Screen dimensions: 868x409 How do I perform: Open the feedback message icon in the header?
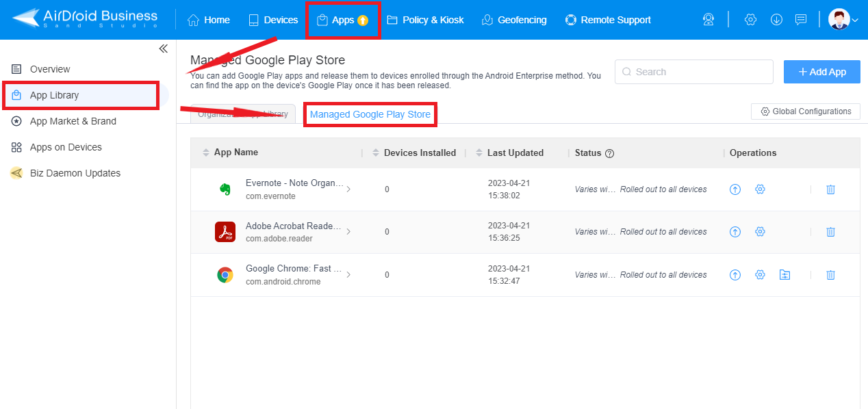tap(800, 20)
